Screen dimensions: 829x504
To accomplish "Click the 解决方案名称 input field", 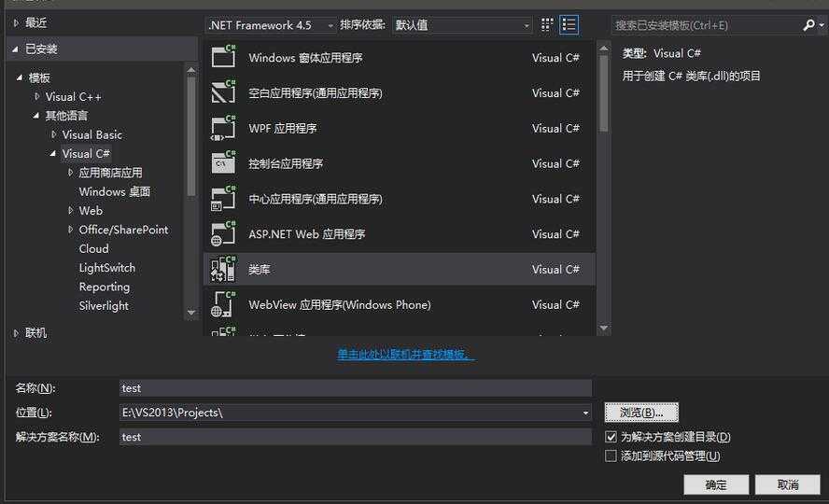I will click(356, 437).
